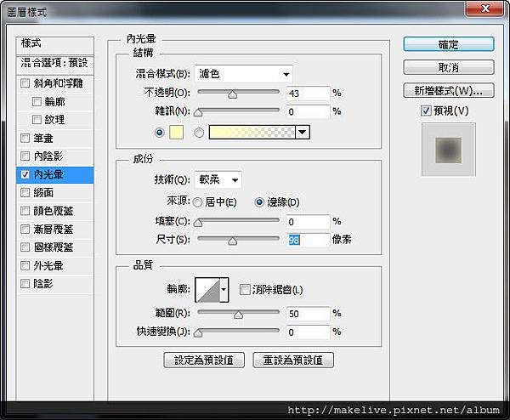Image resolution: width=510 pixels, height=420 pixels.
Task: Click the 範圍 range field showing 50
Action: click(308, 314)
